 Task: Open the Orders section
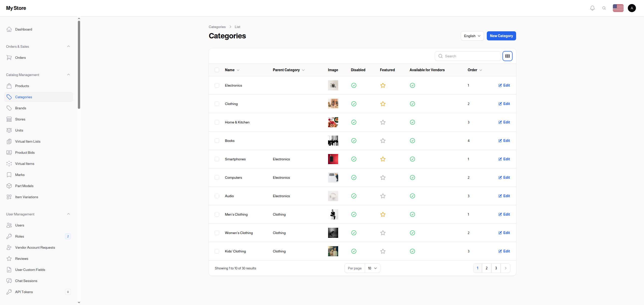coord(20,58)
